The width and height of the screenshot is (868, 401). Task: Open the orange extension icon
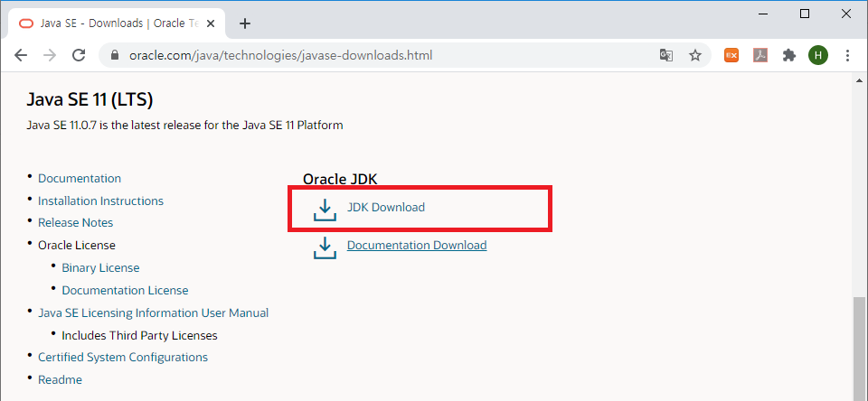731,55
